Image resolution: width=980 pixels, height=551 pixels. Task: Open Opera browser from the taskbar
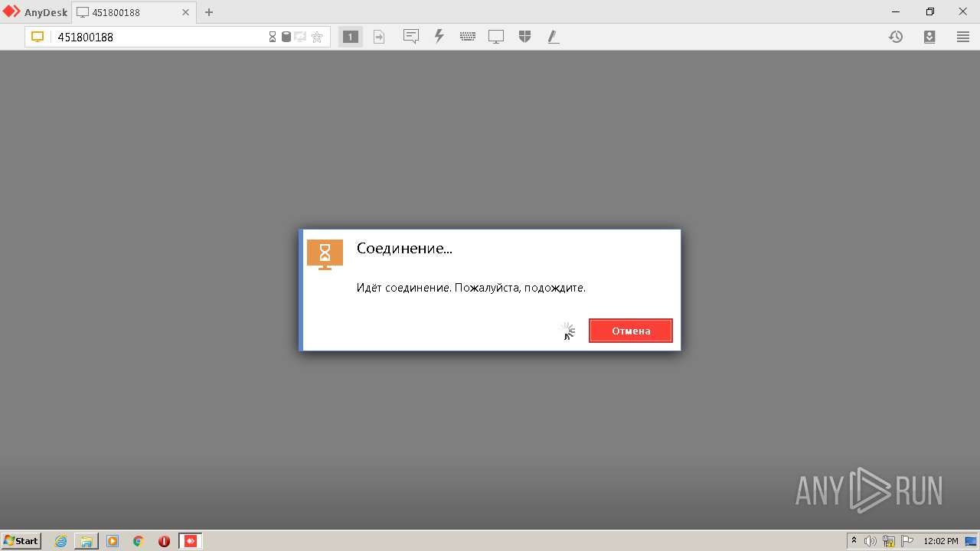click(x=164, y=541)
